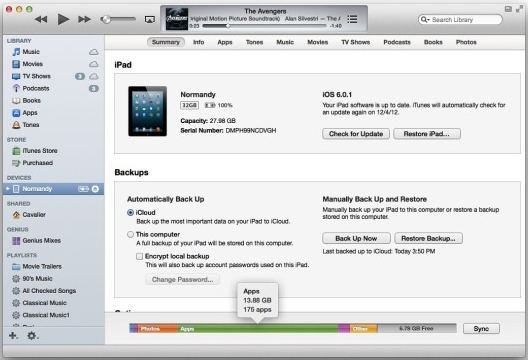Select the iCloud backup radio button
528x360 pixels.
131,212
